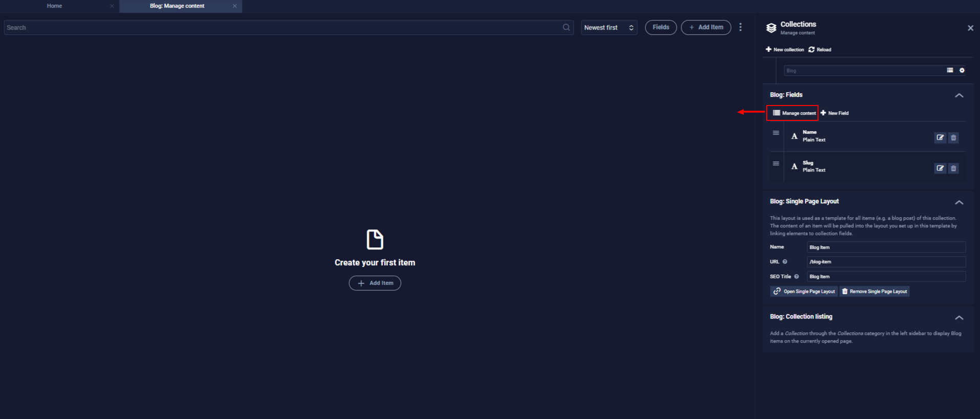Delete the Slug field
Viewport: 980px width, 419px height.
coord(953,168)
